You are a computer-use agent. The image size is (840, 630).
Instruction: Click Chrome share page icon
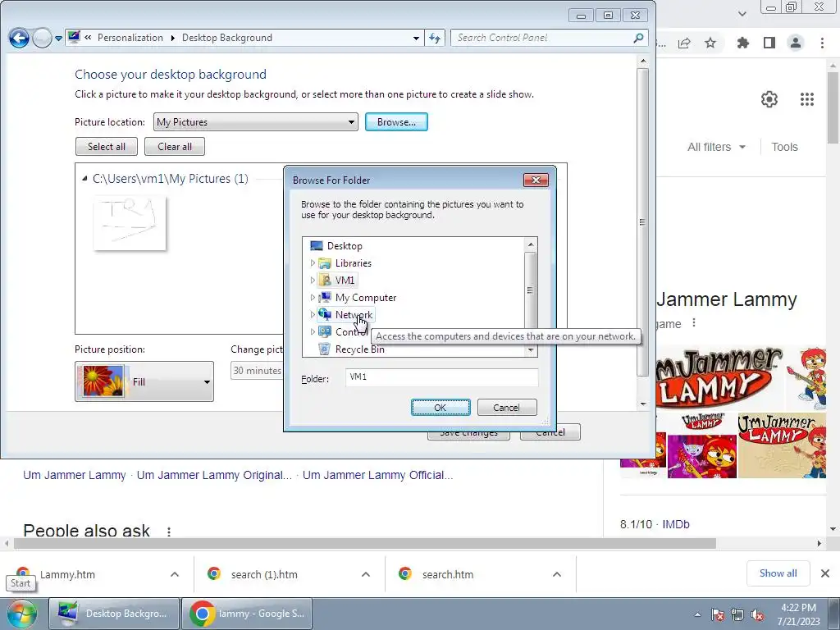click(x=684, y=43)
